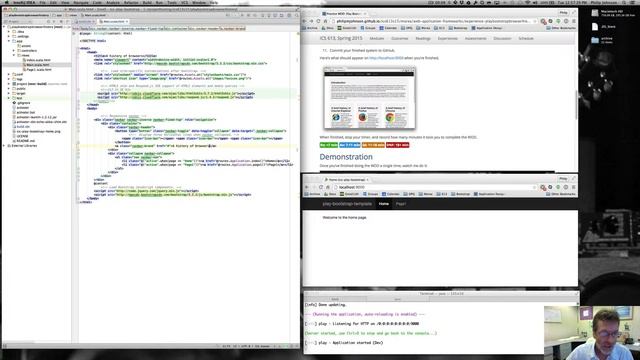Open Experiences in ICS 613 navbar

click(448, 38)
